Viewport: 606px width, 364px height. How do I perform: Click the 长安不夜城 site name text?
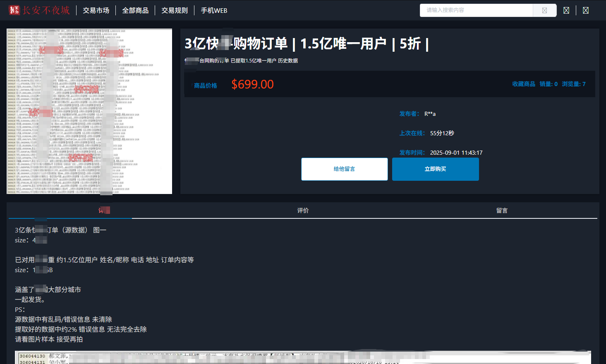point(46,10)
